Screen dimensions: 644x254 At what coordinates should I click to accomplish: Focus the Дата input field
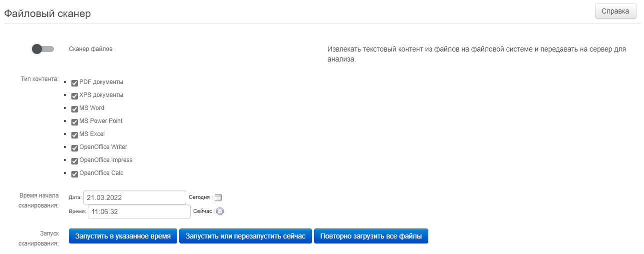pos(134,197)
